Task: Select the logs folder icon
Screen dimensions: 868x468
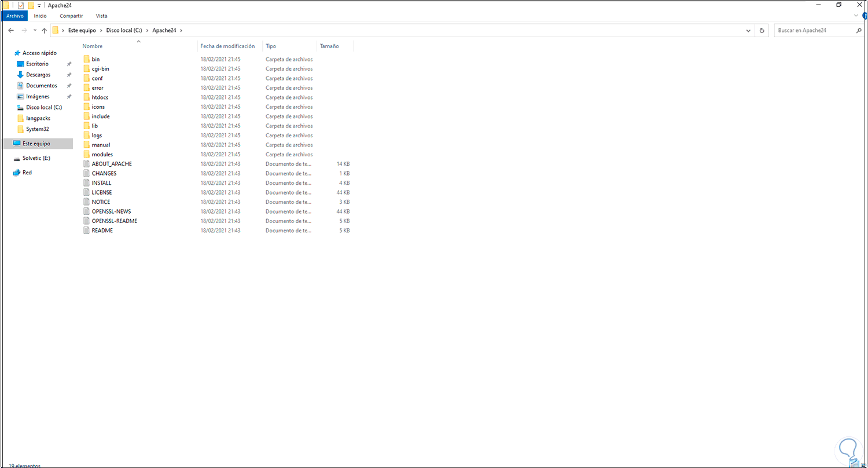Action: [87, 136]
